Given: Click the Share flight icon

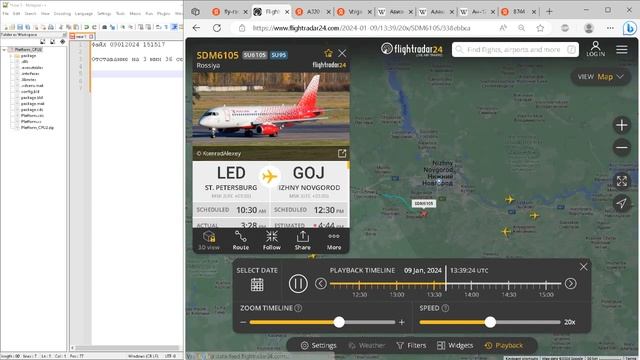Looking at the screenshot, I should [x=302, y=240].
